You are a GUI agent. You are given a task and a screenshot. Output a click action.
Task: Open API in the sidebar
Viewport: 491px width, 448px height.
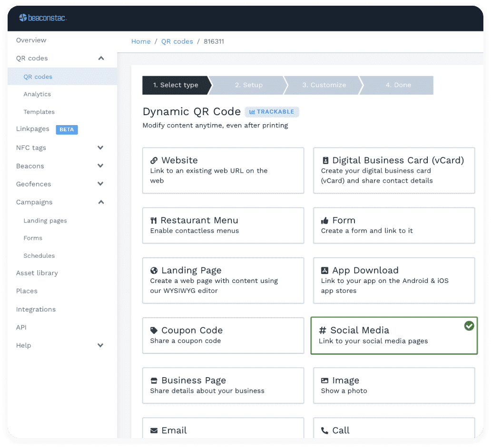tap(21, 328)
